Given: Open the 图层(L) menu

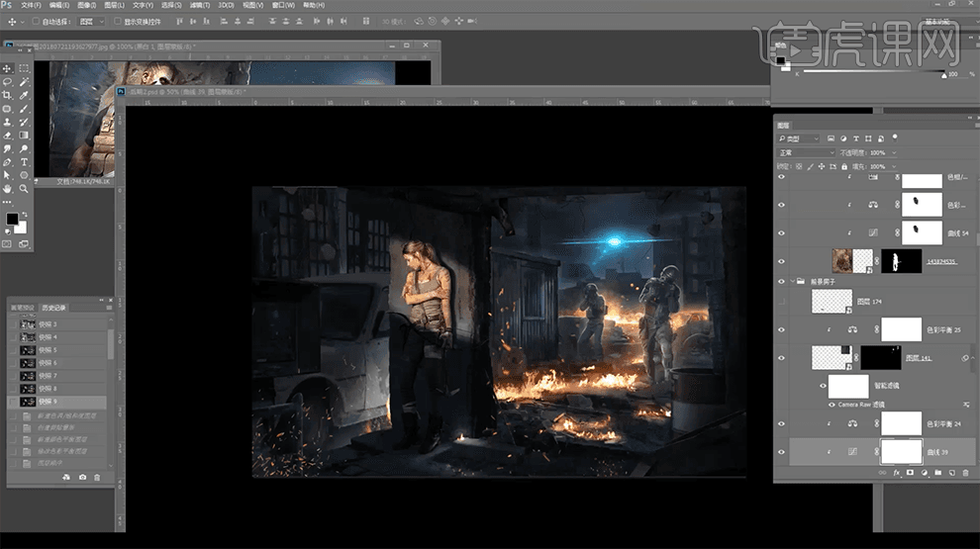Looking at the screenshot, I should (x=115, y=5).
